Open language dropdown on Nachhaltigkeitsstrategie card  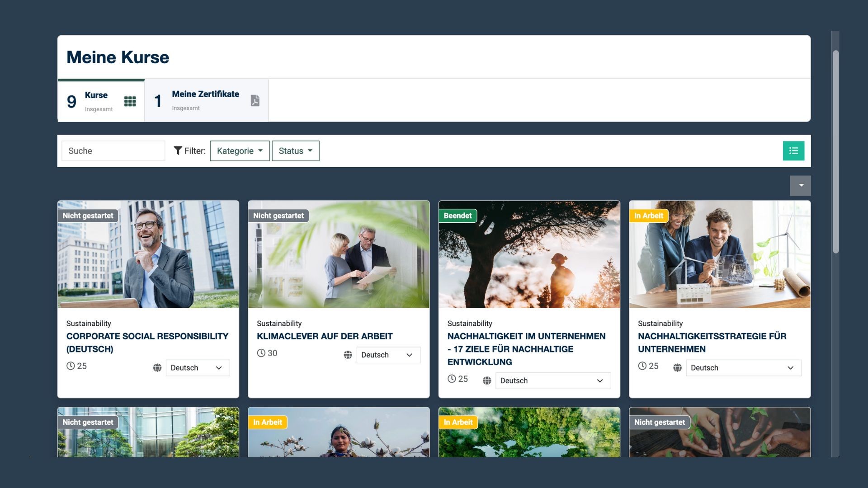pos(744,368)
